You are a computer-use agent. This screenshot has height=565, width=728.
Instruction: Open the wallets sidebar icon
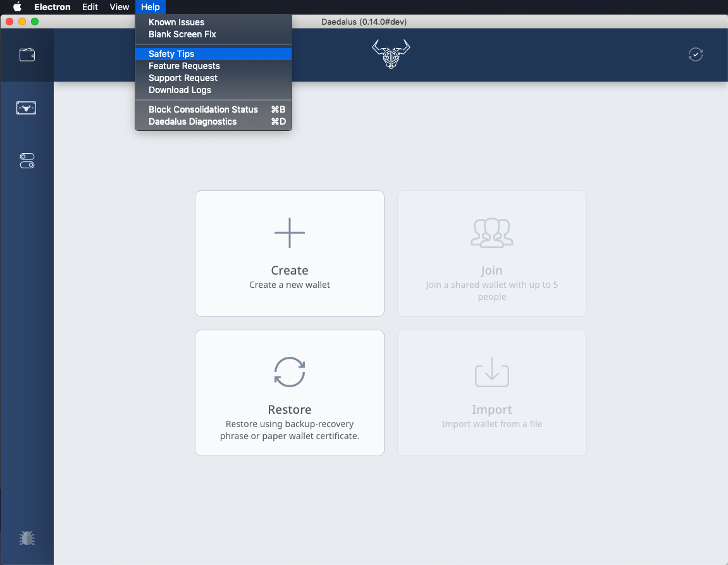pyautogui.click(x=27, y=55)
